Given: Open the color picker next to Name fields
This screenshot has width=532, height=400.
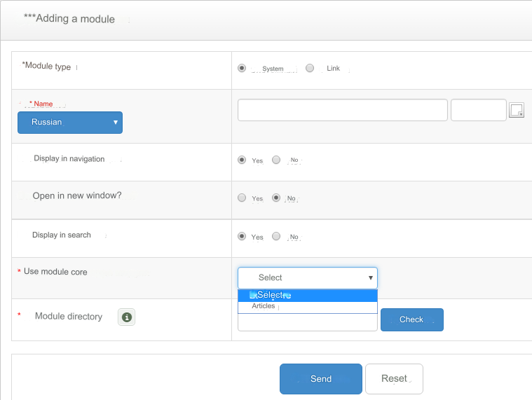Looking at the screenshot, I should (x=516, y=110).
